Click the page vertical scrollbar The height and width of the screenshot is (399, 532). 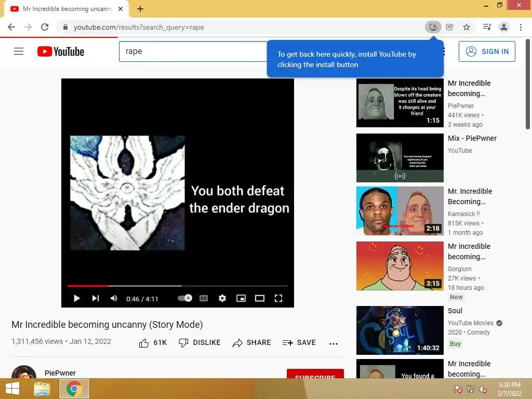528,84
